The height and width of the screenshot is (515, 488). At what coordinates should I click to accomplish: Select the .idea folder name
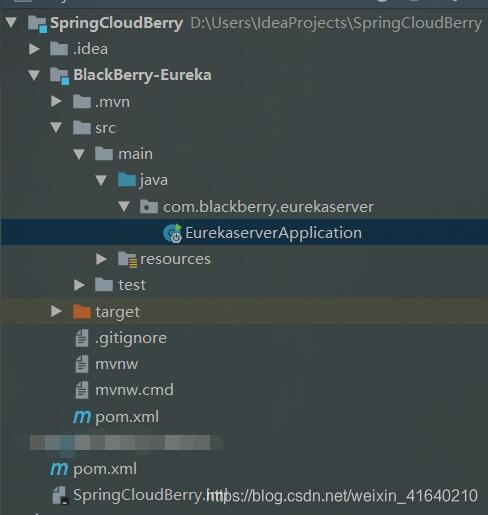tap(90, 49)
